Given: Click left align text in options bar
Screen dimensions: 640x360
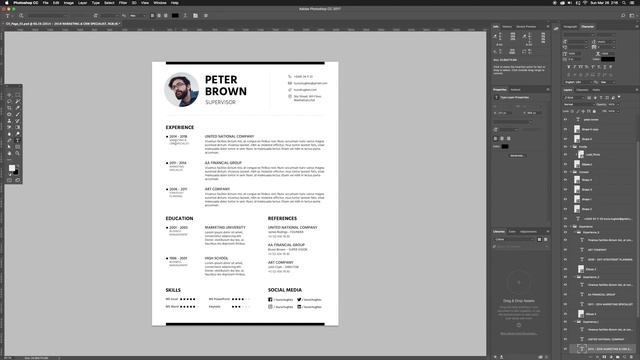Looking at the screenshot, I should [x=152, y=16].
